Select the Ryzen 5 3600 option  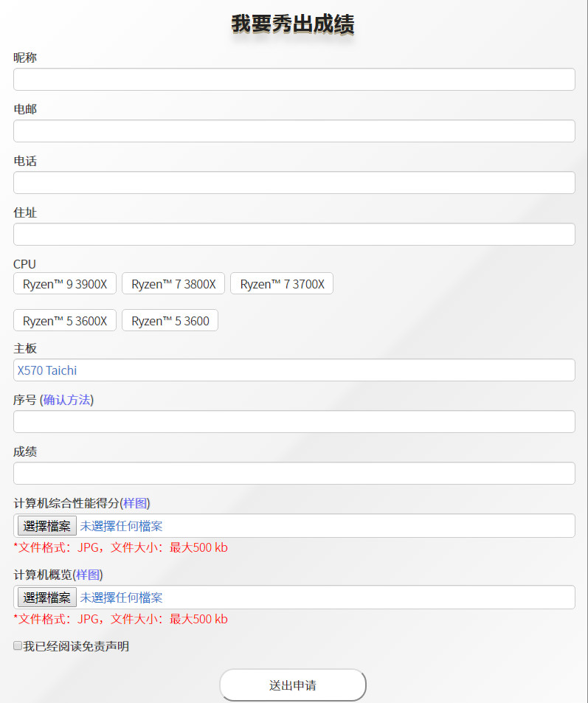pyautogui.click(x=170, y=321)
